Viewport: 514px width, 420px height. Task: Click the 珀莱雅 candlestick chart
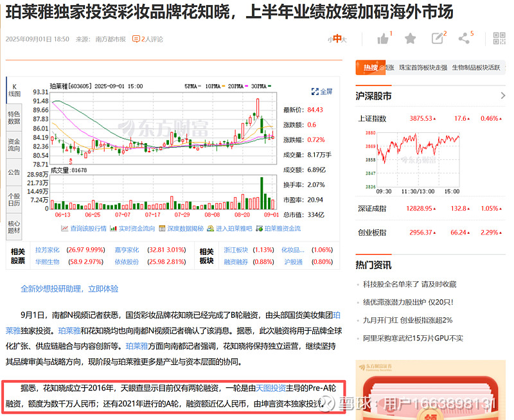pos(163,128)
